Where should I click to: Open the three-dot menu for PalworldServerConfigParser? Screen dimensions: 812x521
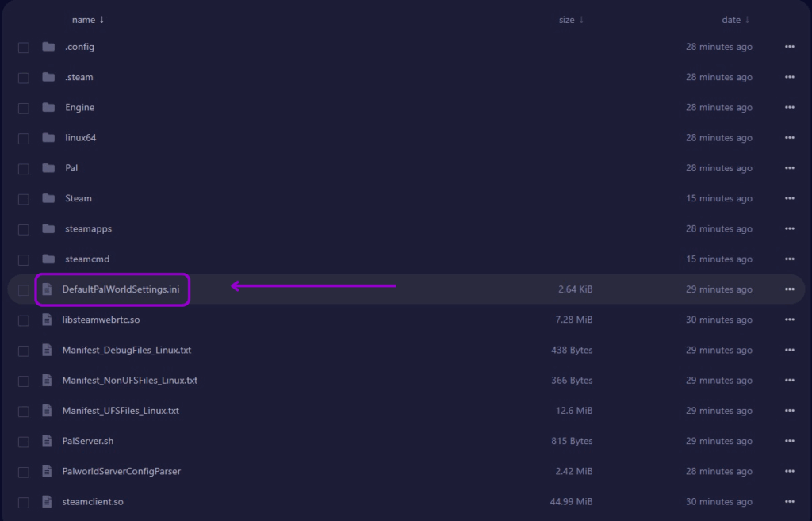click(790, 471)
